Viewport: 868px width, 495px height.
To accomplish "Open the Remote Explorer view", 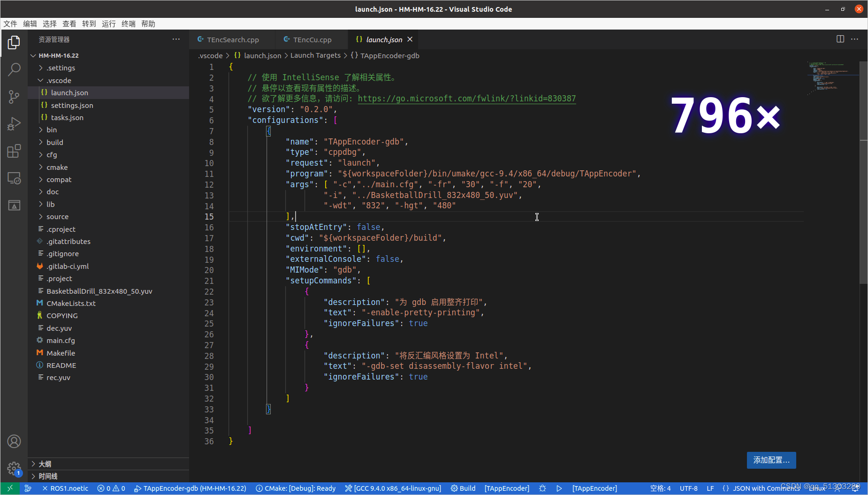I will [14, 178].
